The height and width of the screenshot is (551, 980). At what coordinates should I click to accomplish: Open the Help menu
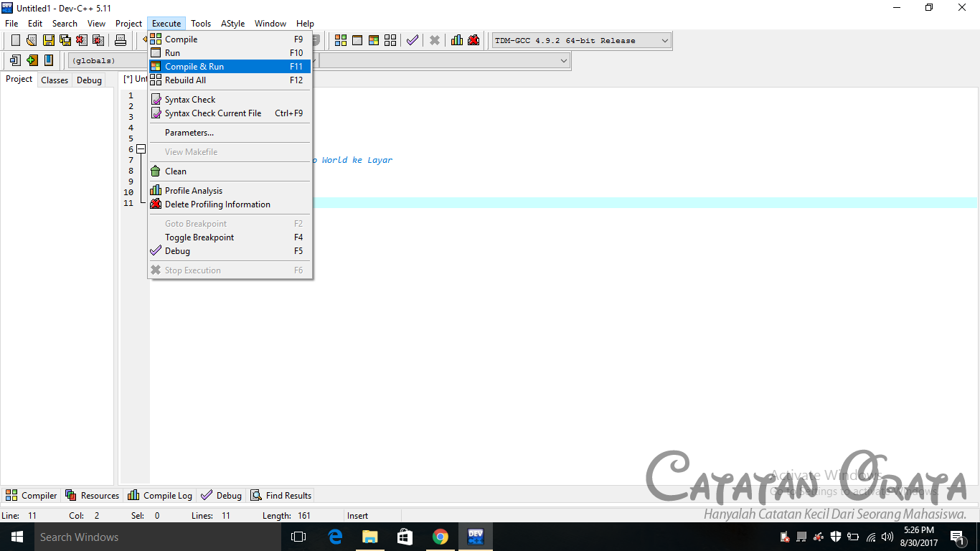click(x=305, y=24)
